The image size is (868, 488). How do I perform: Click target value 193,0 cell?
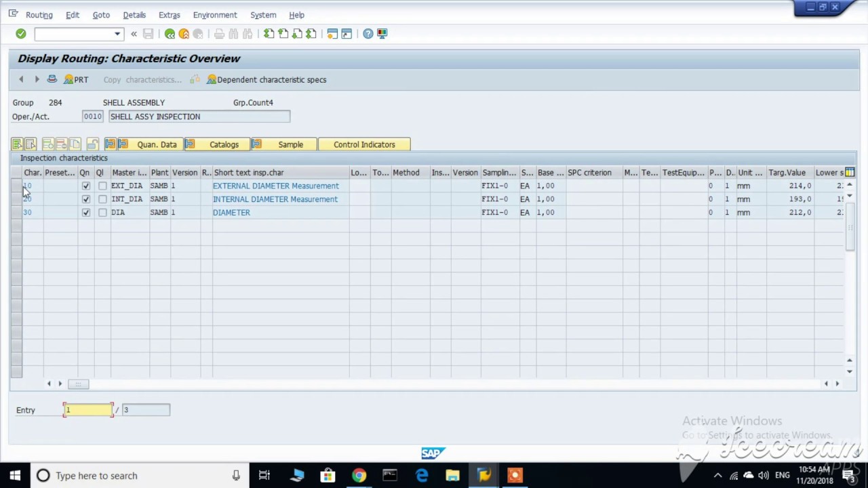(790, 199)
